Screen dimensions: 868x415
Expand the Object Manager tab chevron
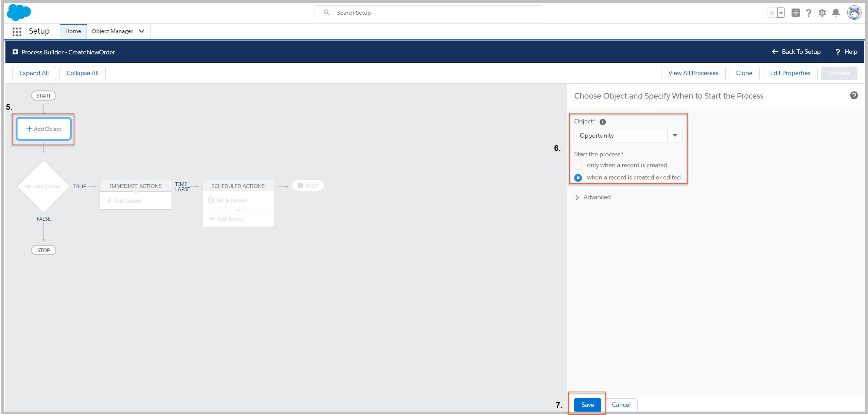pyautogui.click(x=142, y=31)
